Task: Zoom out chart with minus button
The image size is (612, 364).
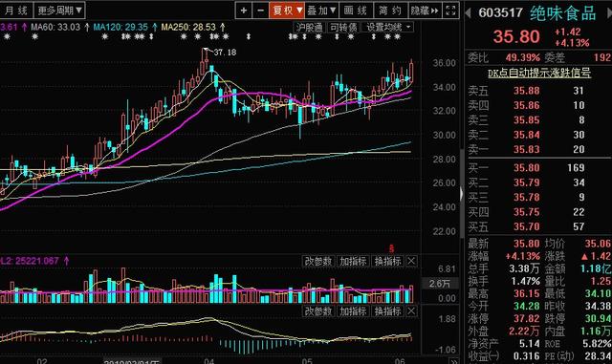Action: [260, 11]
